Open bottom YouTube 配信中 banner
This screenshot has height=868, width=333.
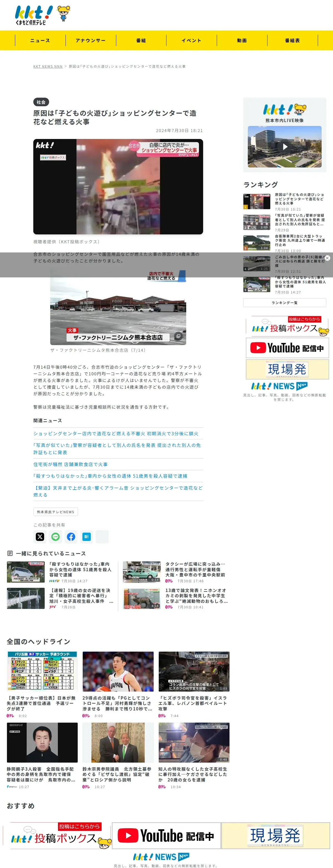(x=167, y=836)
